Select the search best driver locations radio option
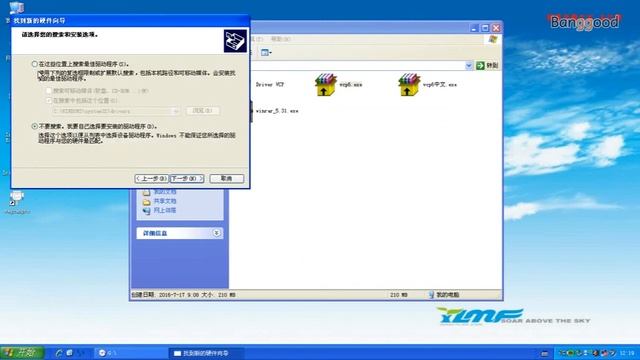The width and height of the screenshot is (640, 360). [35, 64]
